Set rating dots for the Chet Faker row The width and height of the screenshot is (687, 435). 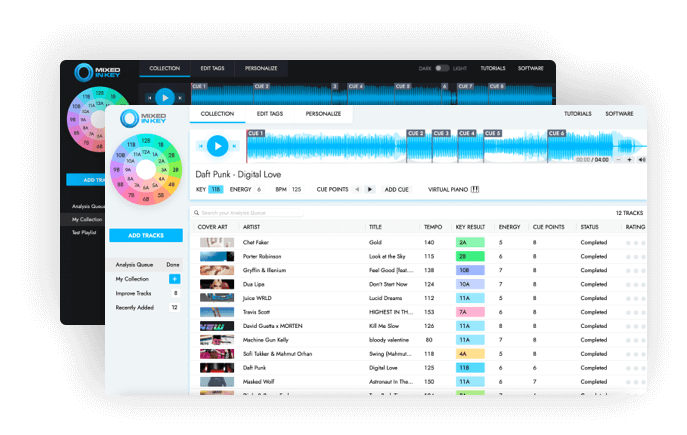636,243
